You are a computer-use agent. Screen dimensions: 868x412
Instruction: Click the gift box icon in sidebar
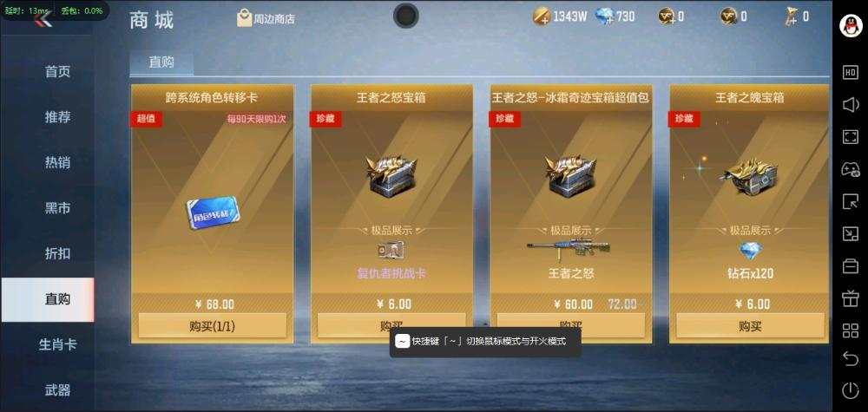pyautogui.click(x=851, y=298)
